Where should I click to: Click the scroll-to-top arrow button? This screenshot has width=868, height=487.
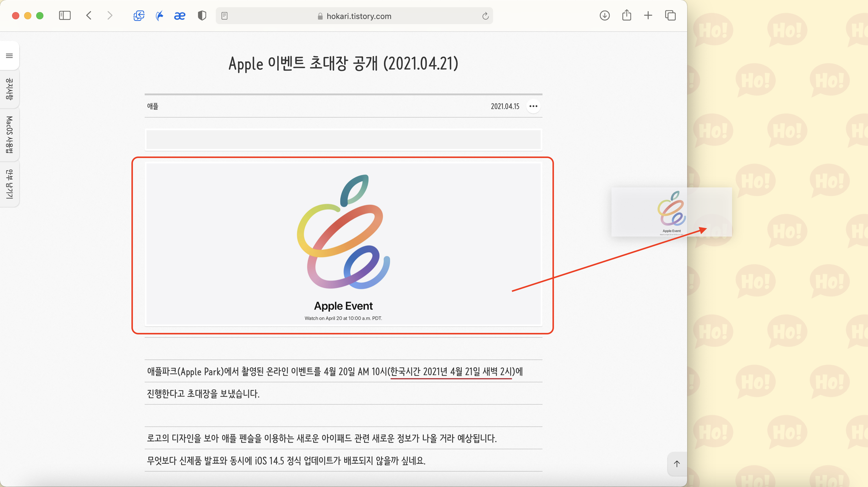[677, 464]
